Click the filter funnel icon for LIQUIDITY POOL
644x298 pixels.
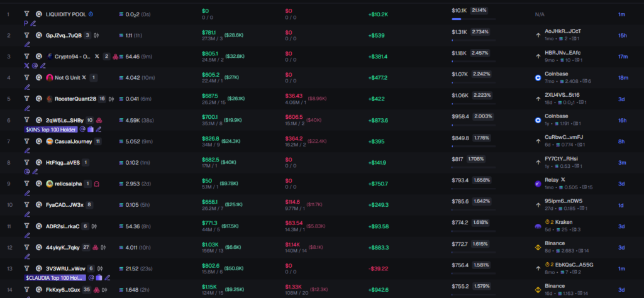point(26,14)
